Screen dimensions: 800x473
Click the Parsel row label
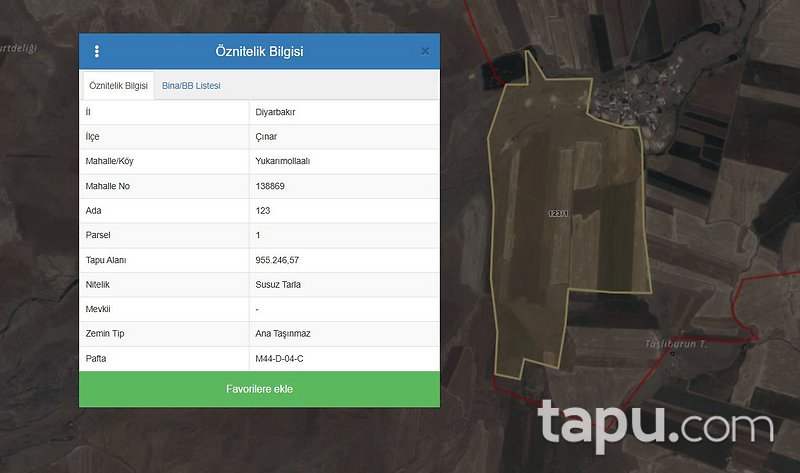pos(100,235)
